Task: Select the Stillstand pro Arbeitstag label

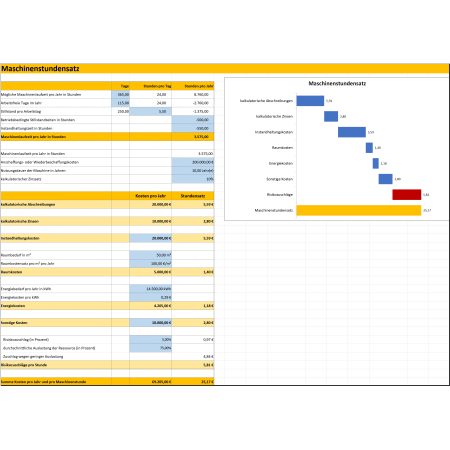Action: (x=21, y=111)
